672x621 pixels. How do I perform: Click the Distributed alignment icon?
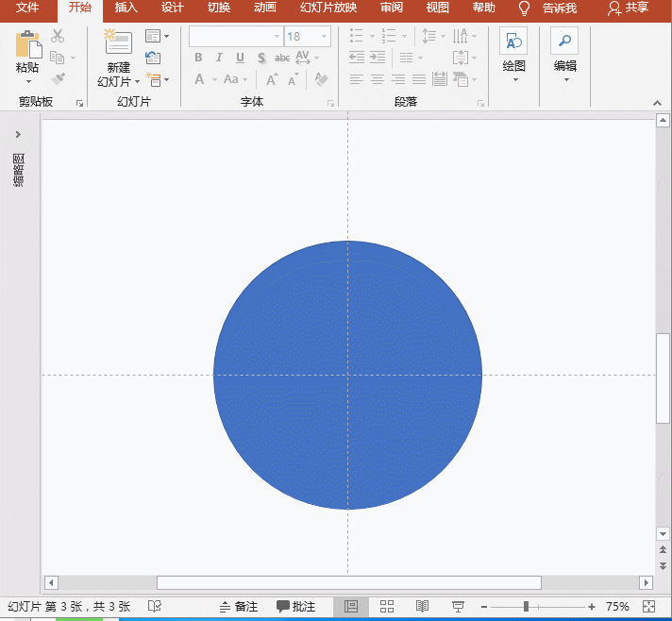439,79
